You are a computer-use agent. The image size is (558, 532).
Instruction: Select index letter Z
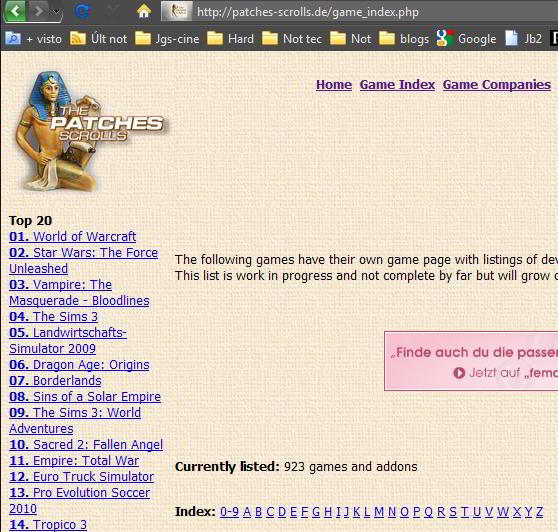[539, 512]
